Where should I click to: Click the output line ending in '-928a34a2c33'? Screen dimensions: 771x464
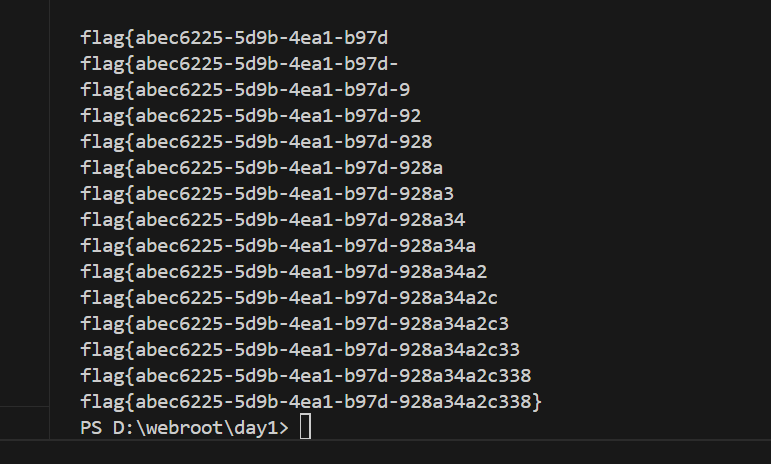(300, 350)
